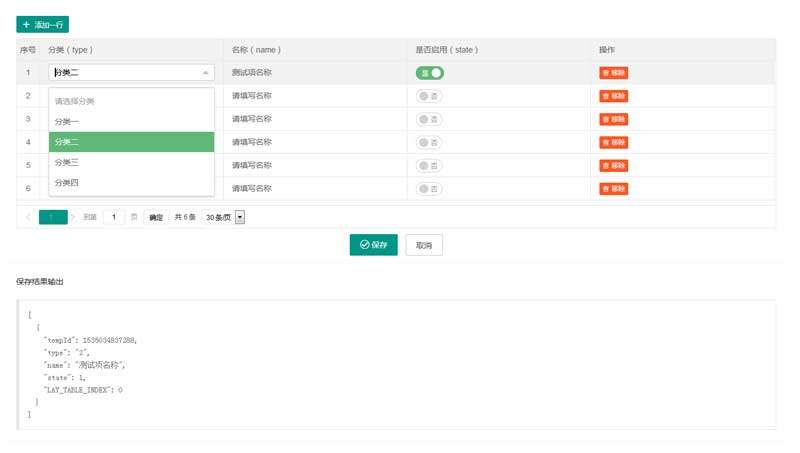
Task: Remove row 4 with its red 移除 button
Action: [614, 142]
